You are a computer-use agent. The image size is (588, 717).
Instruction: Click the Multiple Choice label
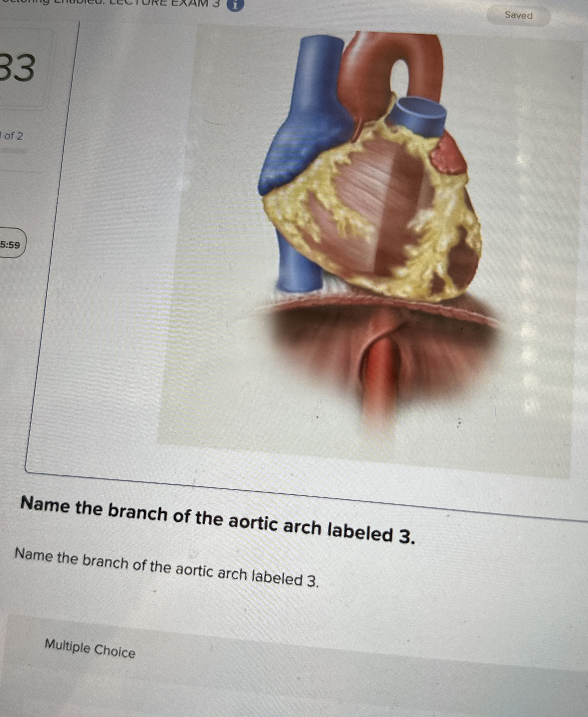90,648
